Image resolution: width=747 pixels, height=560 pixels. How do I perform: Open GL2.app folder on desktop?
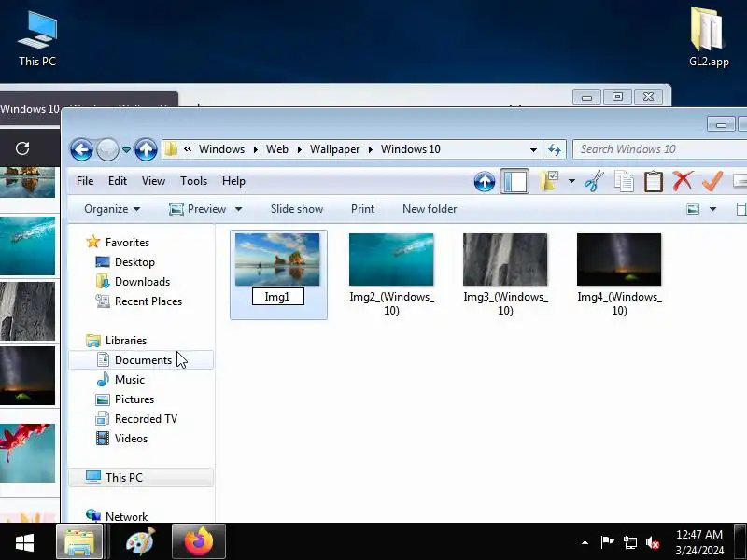click(x=709, y=36)
